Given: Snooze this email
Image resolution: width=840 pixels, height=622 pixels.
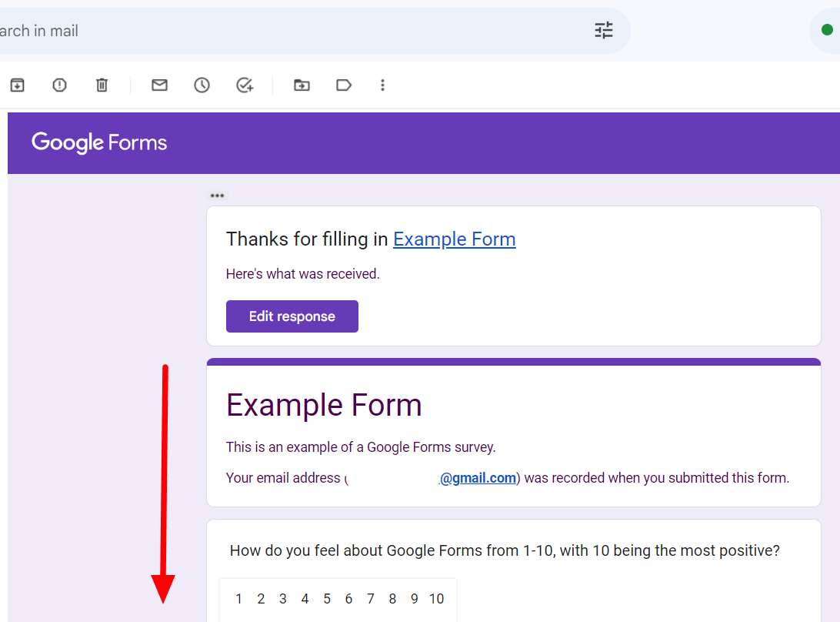Looking at the screenshot, I should 202,85.
